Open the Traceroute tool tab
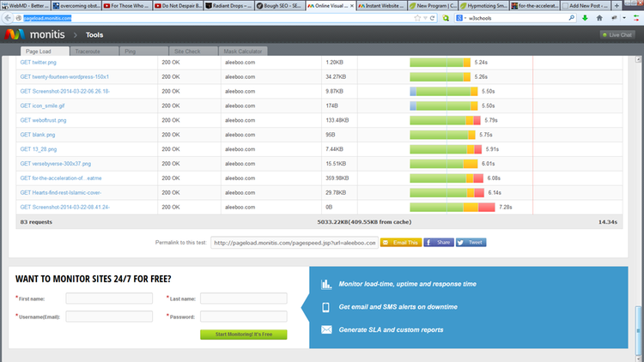This screenshot has width=644, height=362. click(x=94, y=51)
